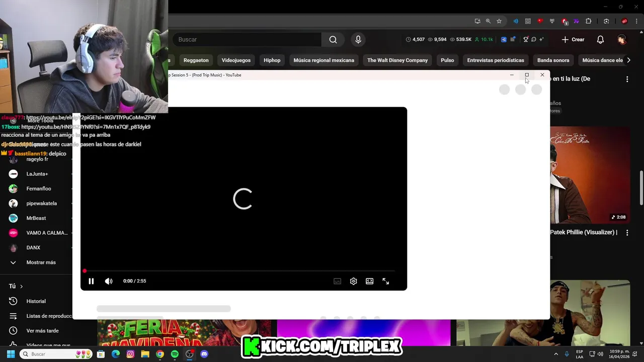Open options for the Patek Phillie video
Viewport: 644px width, 362px height.
pos(627,233)
